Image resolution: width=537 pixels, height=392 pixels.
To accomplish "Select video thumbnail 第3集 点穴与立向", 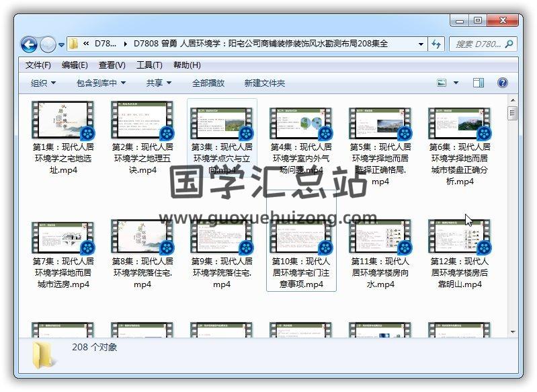I will pyautogui.click(x=222, y=124).
